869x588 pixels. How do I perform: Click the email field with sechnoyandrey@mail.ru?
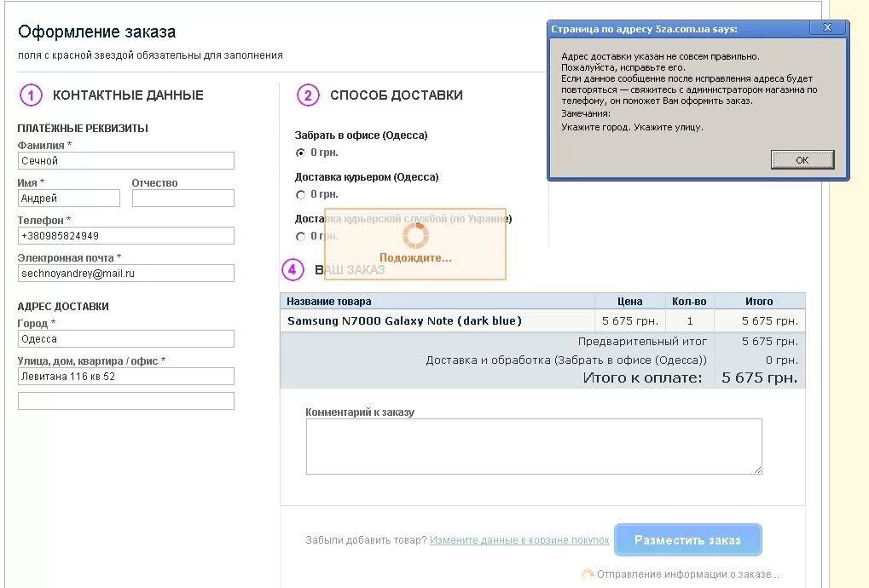pyautogui.click(x=126, y=273)
